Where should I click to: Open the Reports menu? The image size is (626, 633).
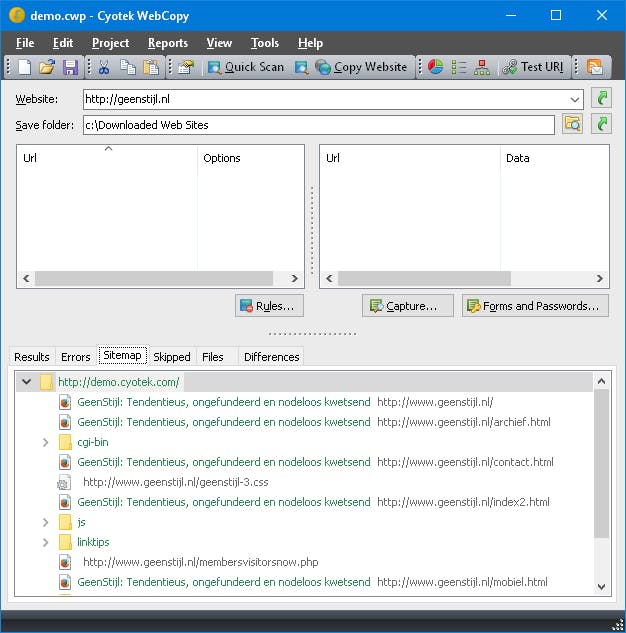tap(167, 43)
